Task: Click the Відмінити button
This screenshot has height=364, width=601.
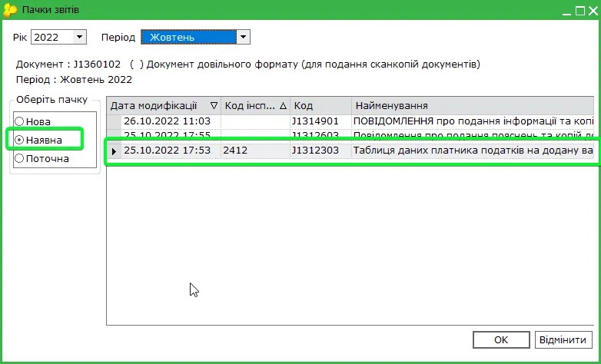Action: pos(563,340)
